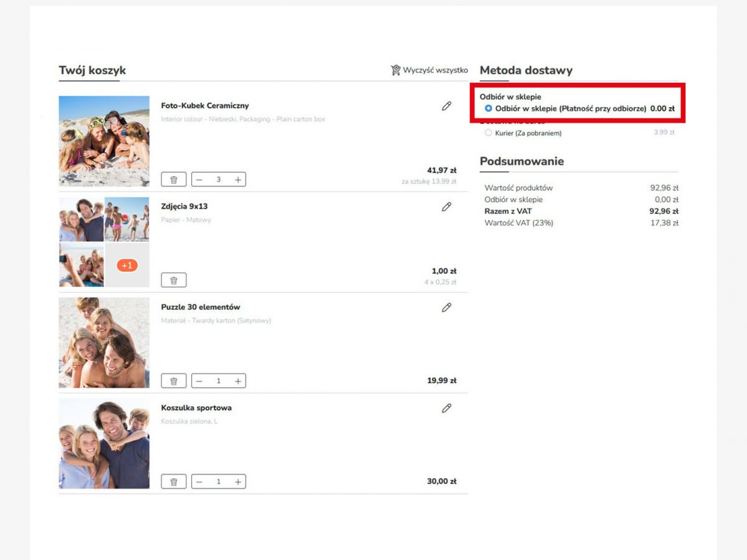Delete Foto-Kubek Ceramiczny with trash icon
Image resolution: width=747 pixels, height=560 pixels.
click(174, 180)
